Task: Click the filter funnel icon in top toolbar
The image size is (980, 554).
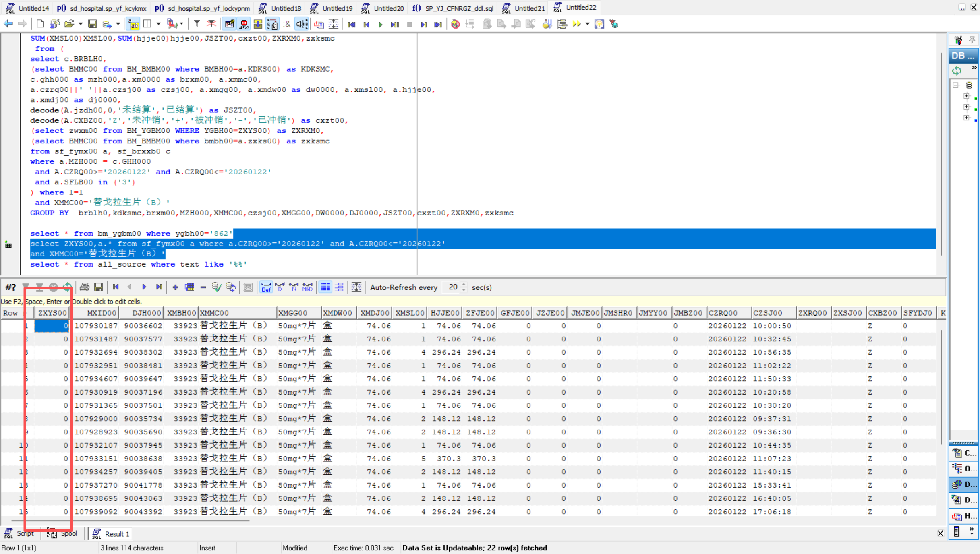Action: click(x=197, y=24)
